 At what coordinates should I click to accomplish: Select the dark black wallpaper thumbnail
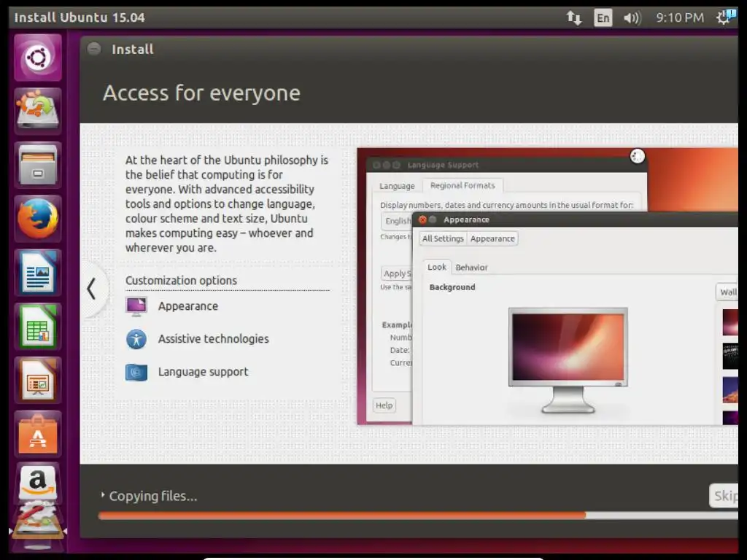[730, 356]
